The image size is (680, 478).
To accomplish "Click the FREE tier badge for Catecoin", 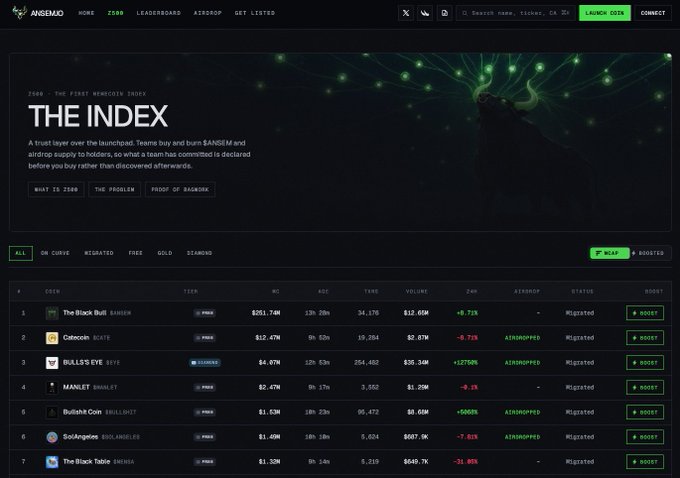I will (x=205, y=337).
